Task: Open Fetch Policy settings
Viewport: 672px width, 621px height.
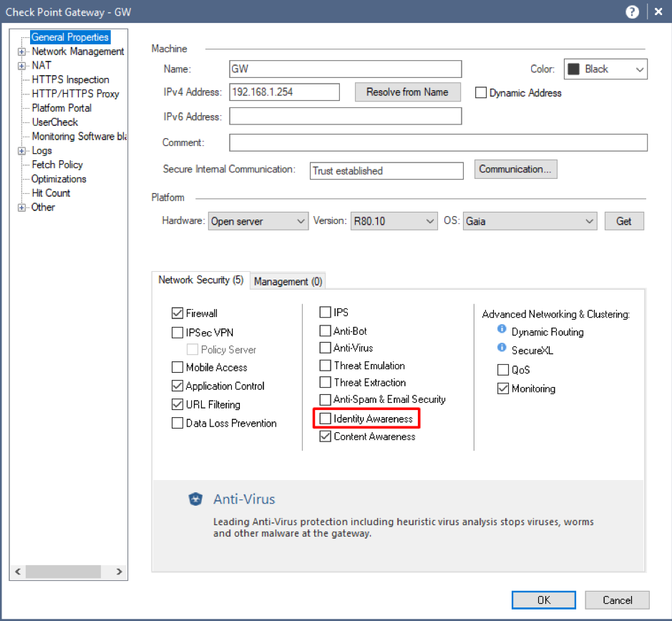Action: coord(57,165)
